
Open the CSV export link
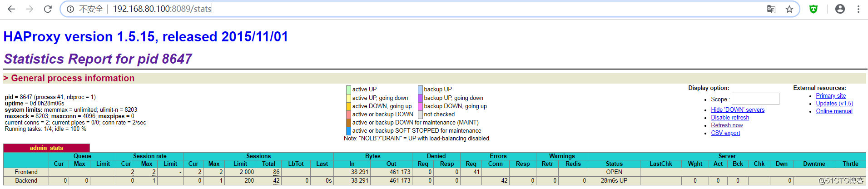click(x=725, y=133)
